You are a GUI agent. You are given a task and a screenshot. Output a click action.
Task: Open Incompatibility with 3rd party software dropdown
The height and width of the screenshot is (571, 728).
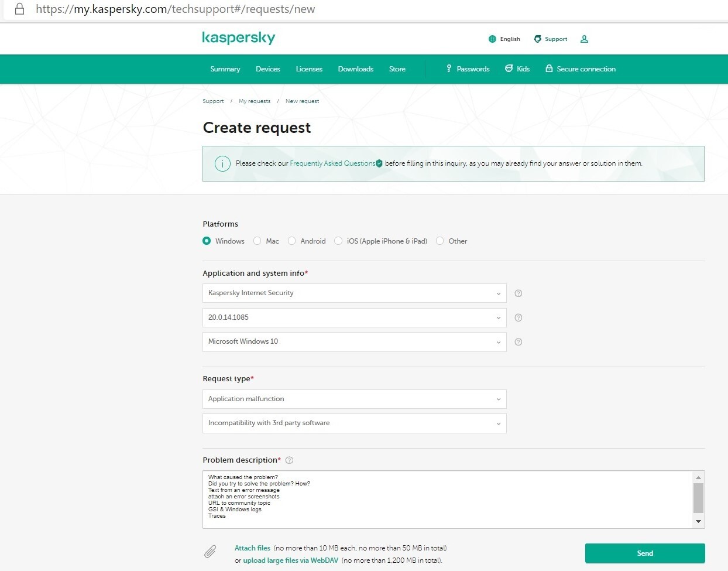(355, 423)
